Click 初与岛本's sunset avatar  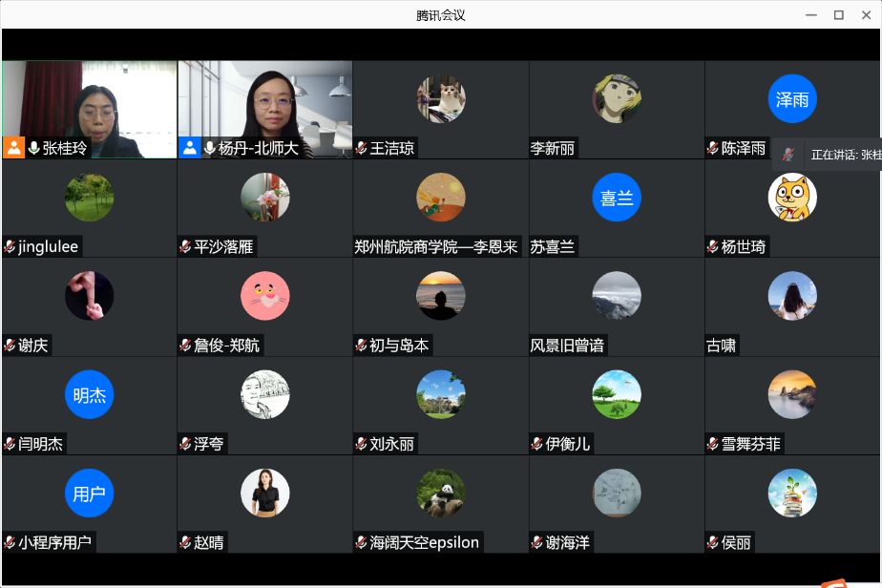441,296
